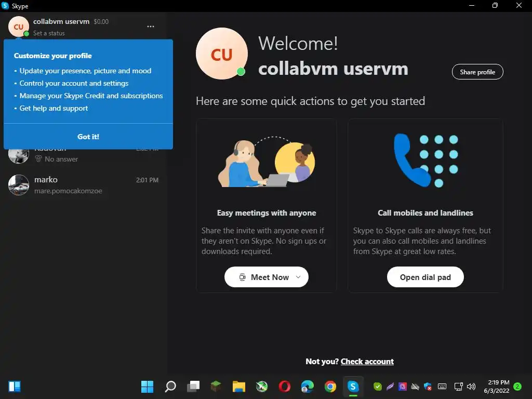This screenshot has height=399, width=532.
Task: Click the missed call icon beside No answer
Action: point(38,159)
